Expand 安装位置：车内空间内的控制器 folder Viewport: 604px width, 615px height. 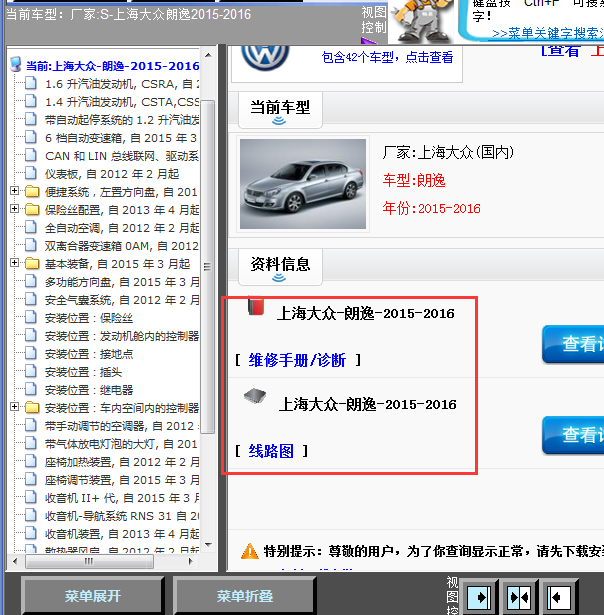coord(14,407)
